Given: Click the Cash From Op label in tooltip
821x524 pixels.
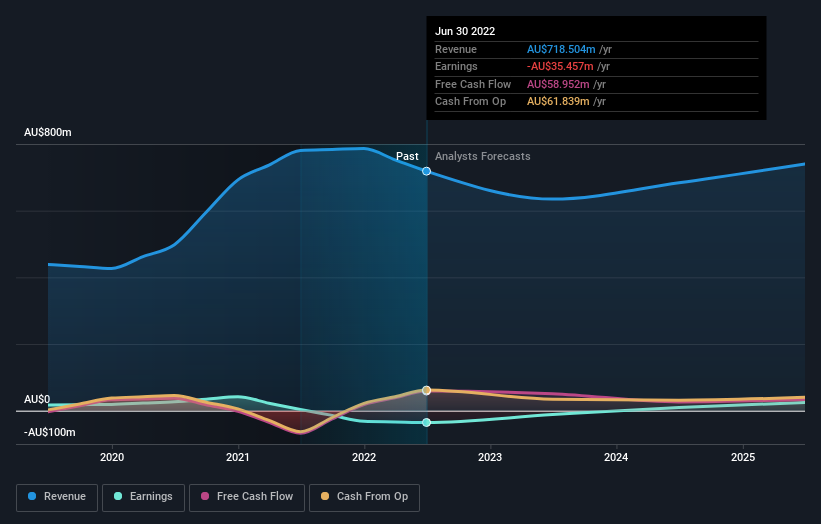Looking at the screenshot, I should [x=471, y=102].
